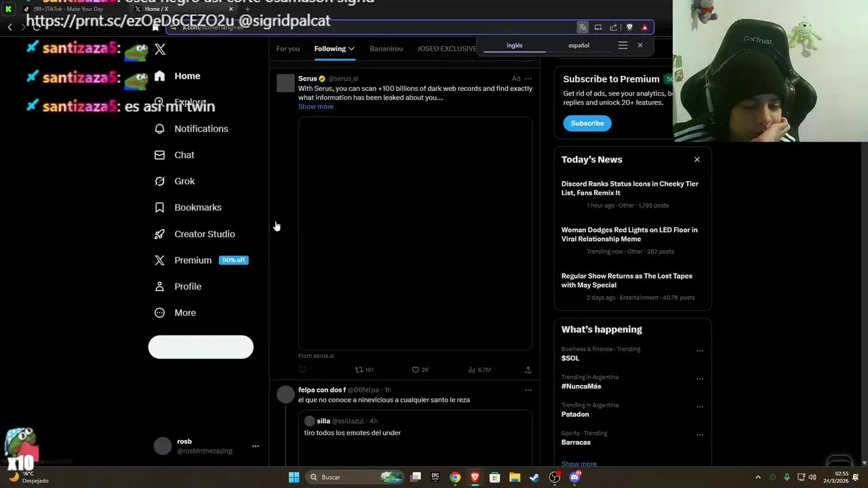Click the X logo in sidebar

pyautogui.click(x=160, y=49)
